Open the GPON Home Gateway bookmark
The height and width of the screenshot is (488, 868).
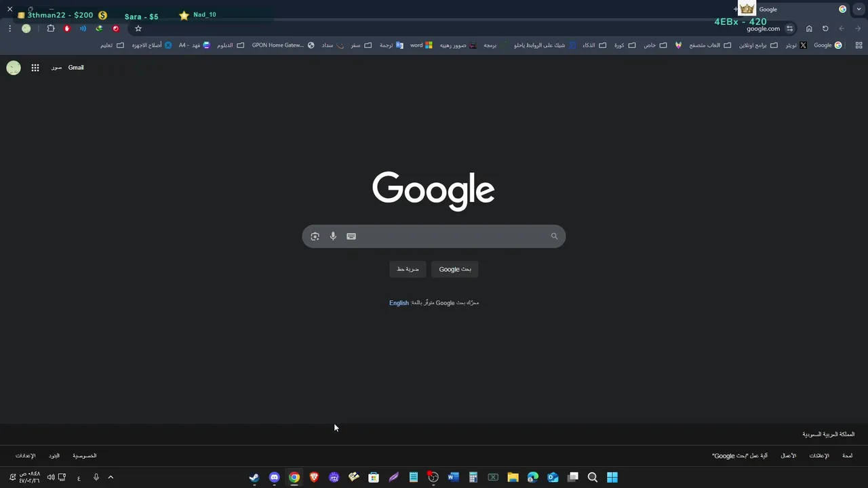[283, 45]
